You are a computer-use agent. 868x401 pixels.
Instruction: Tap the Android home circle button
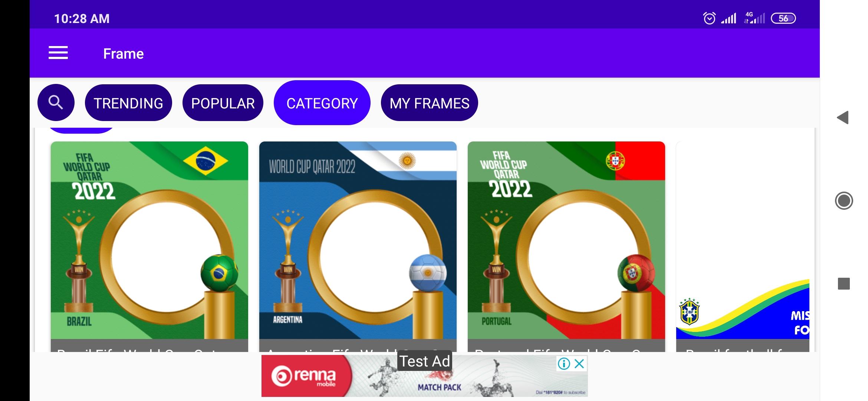(844, 201)
